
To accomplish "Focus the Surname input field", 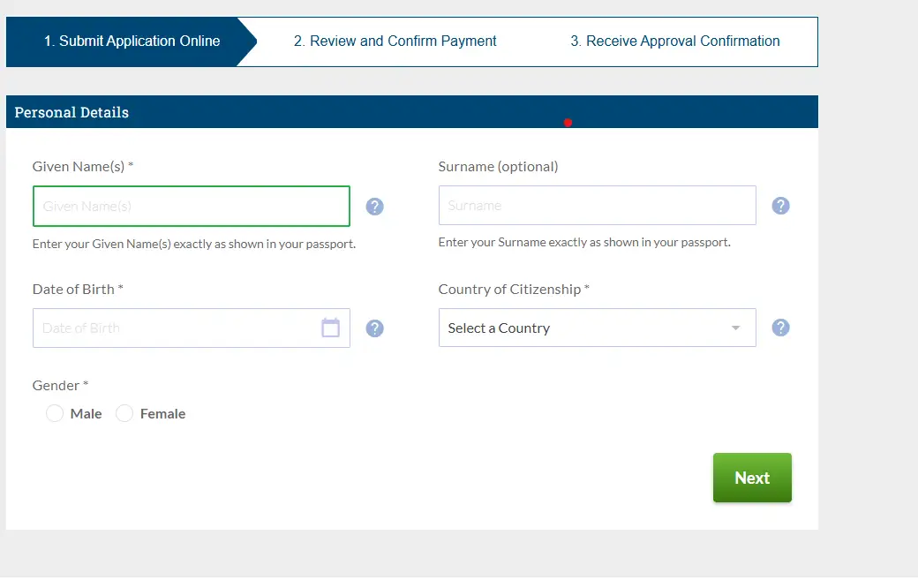I will (597, 205).
